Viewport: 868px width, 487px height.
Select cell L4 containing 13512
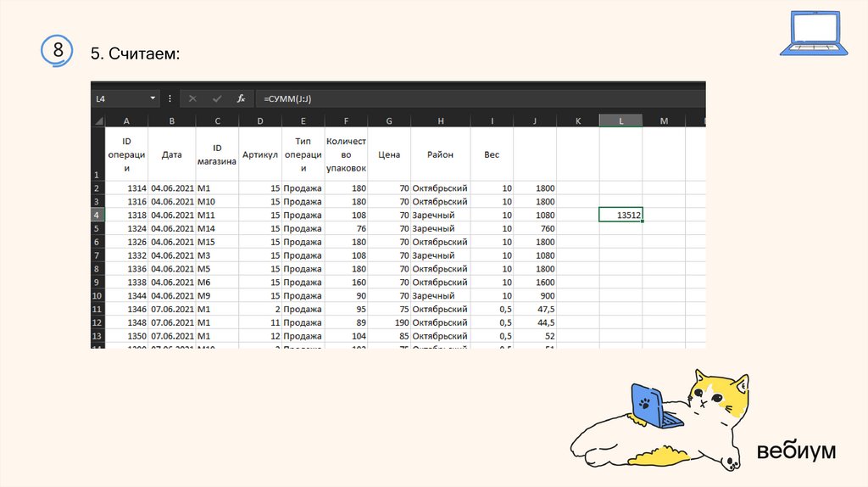tap(620, 216)
